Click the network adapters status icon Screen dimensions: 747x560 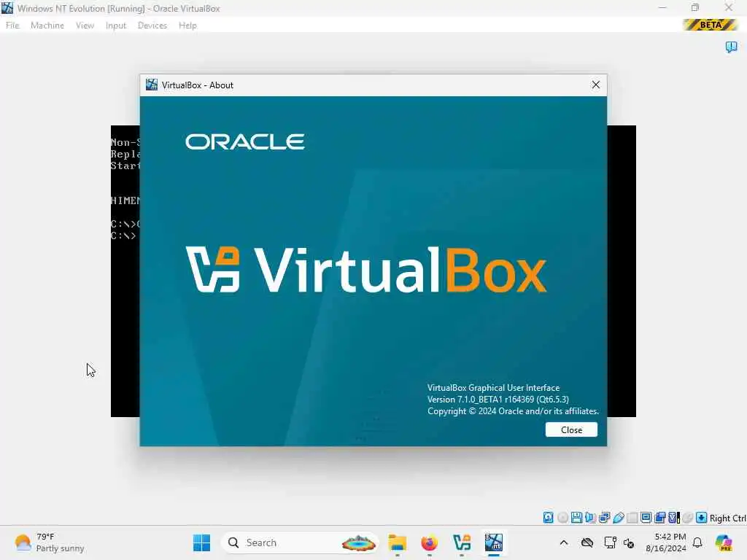[605, 518]
